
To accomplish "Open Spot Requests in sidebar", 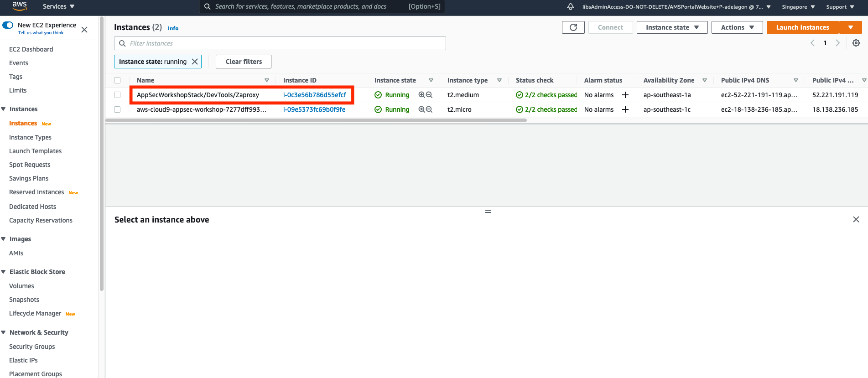I will tap(30, 165).
